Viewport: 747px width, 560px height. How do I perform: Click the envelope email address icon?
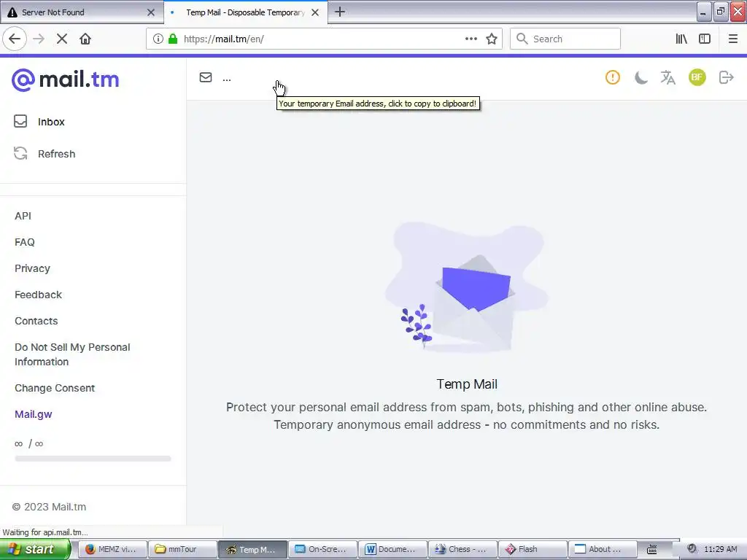click(205, 77)
